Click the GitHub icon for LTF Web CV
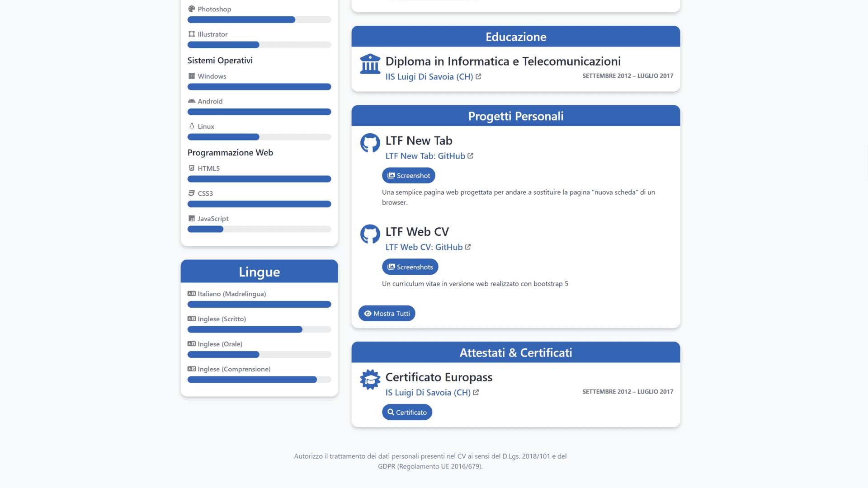Image resolution: width=868 pixels, height=488 pixels. [x=370, y=233]
